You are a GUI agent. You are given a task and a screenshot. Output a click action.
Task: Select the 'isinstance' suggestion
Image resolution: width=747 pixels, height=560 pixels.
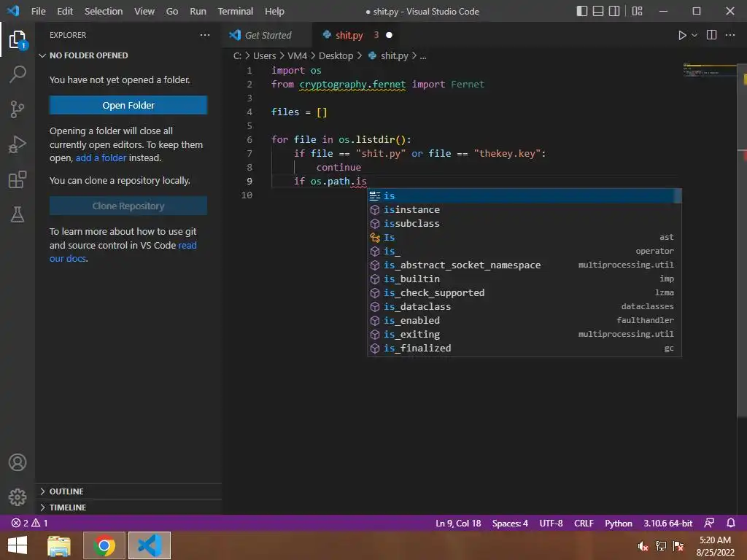[524, 209]
